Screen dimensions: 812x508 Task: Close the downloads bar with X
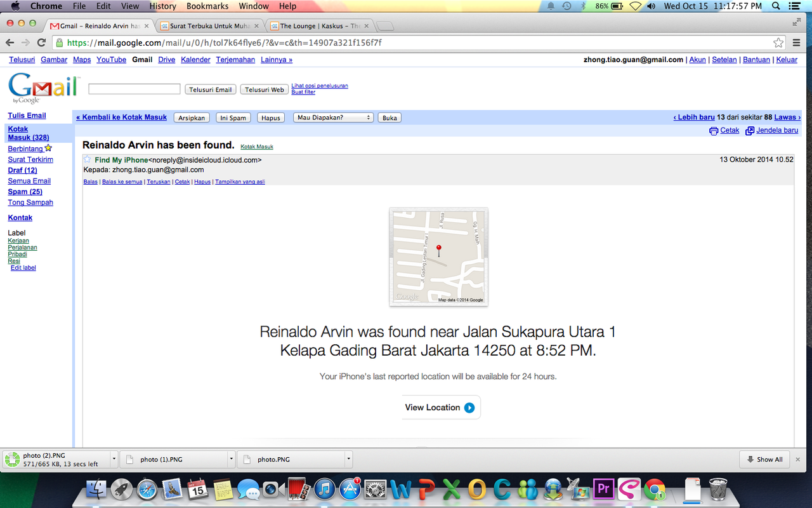point(799,459)
